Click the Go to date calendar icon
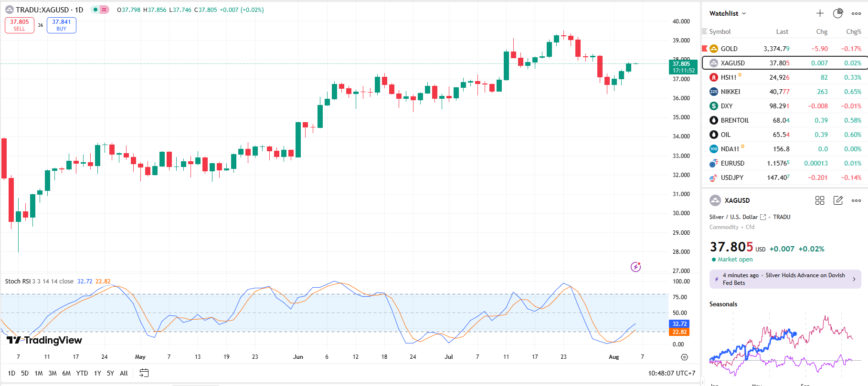The image size is (868, 386). (x=144, y=373)
